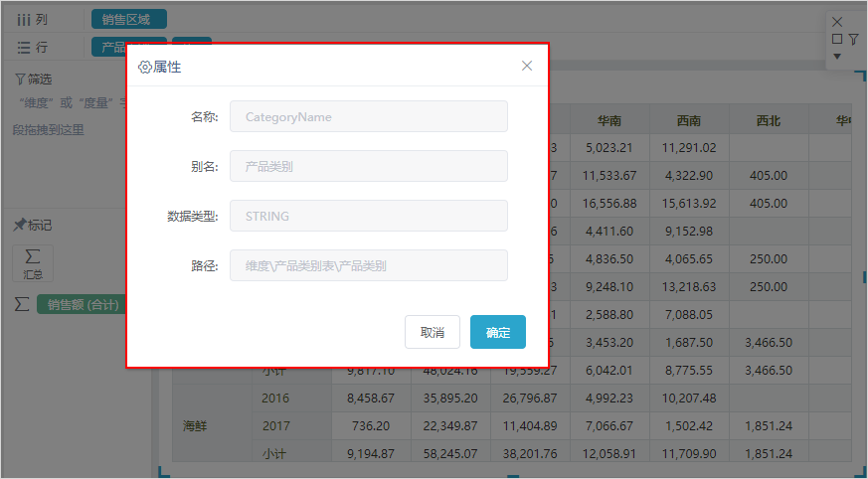Image resolution: width=868 pixels, height=479 pixels.
Task: Select the 销售区域 pill in columns
Action: (129, 19)
